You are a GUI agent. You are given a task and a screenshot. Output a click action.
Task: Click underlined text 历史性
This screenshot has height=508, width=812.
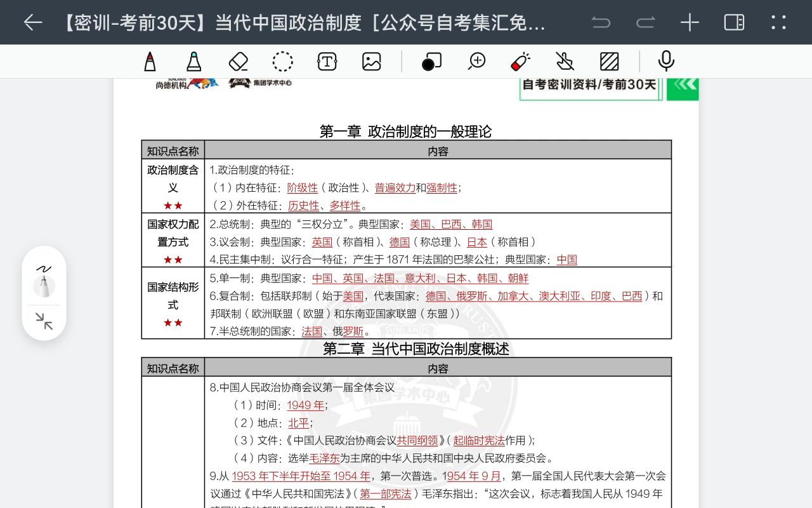pos(303,206)
